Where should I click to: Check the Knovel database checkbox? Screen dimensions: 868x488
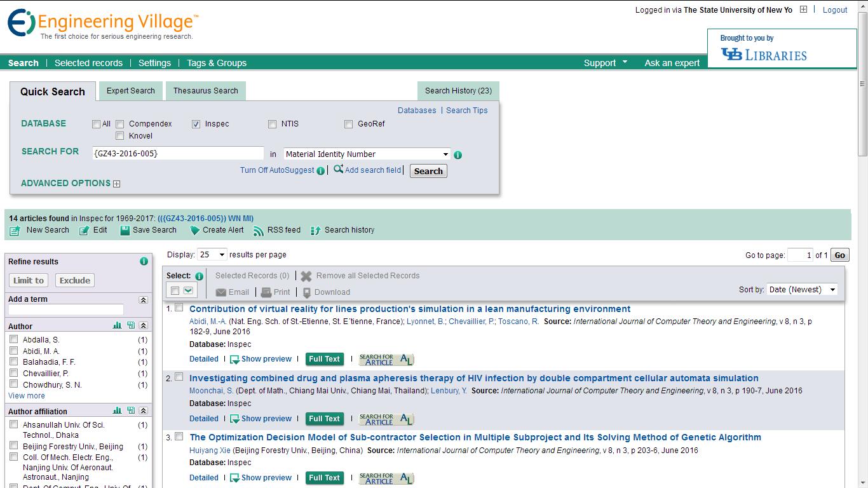pyautogui.click(x=119, y=136)
